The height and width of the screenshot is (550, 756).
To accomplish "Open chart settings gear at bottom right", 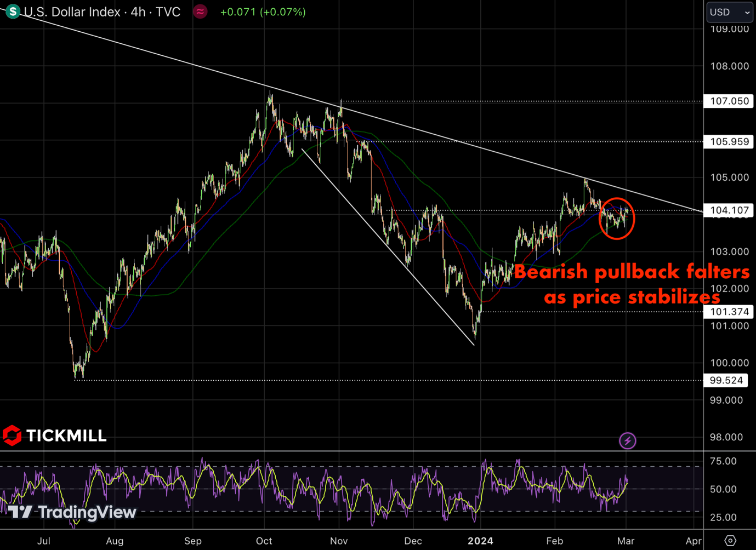I will coord(730,541).
